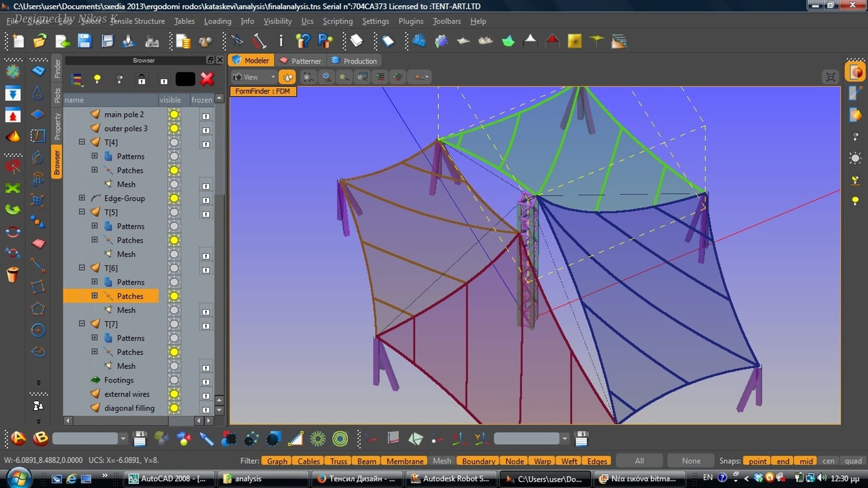Expand Patterns under T[5]

tap(94, 226)
